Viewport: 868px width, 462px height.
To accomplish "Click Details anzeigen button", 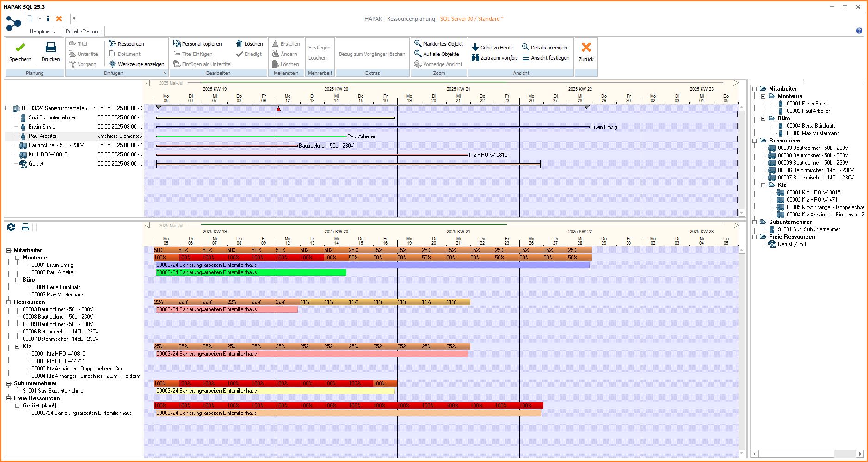I will coord(544,48).
